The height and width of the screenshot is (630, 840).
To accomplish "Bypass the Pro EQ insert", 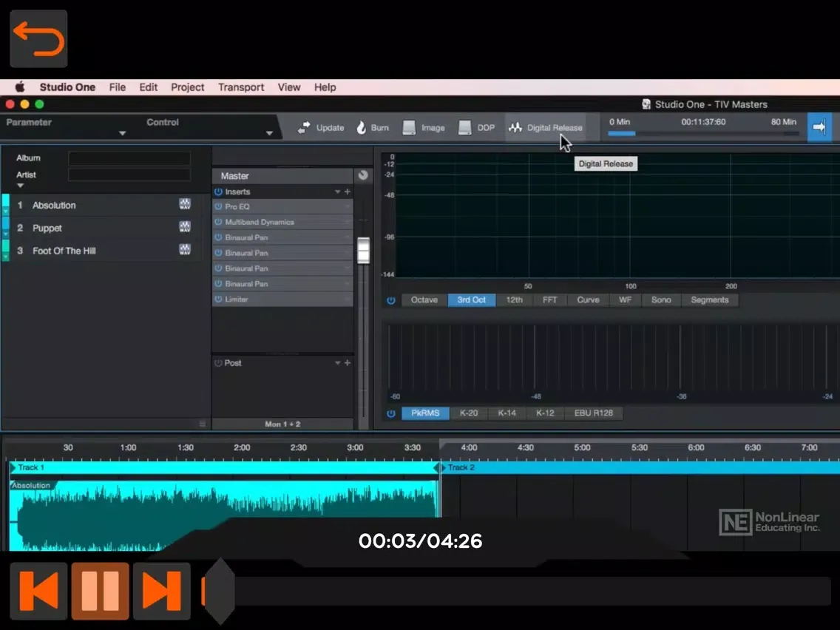I will click(x=218, y=206).
